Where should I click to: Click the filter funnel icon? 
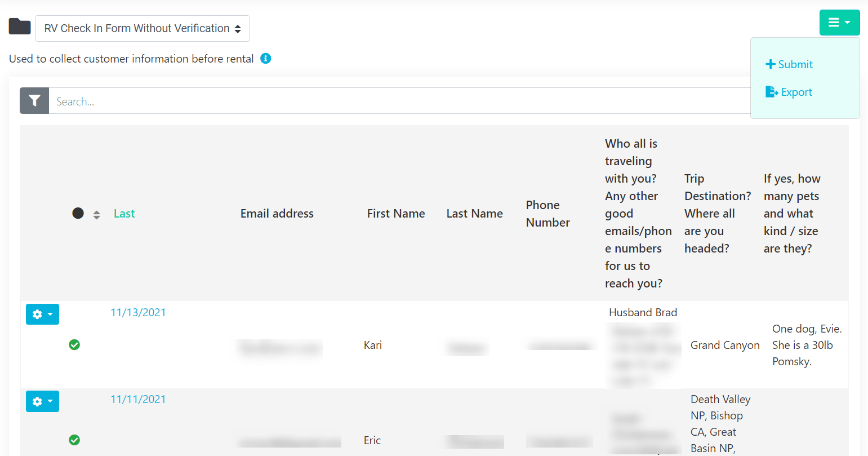(34, 101)
